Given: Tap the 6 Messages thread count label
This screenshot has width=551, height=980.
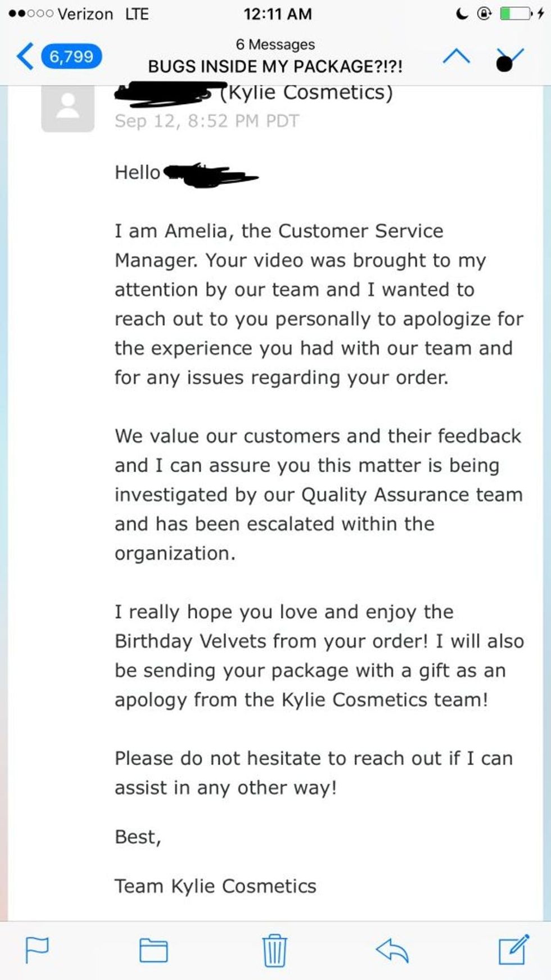Looking at the screenshot, I should point(275,44).
